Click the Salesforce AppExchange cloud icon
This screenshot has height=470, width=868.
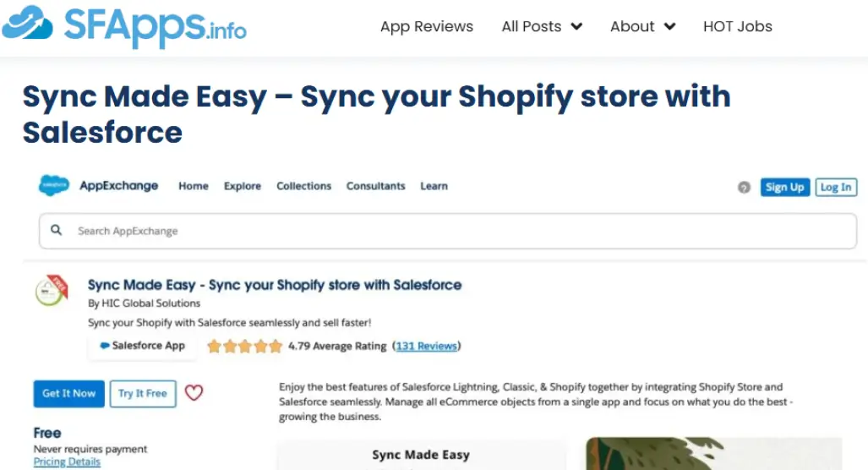point(54,186)
